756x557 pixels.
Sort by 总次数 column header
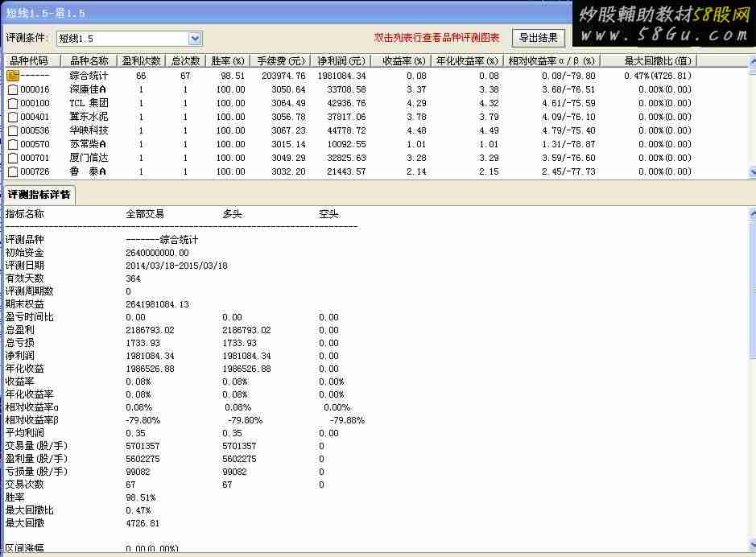[186, 60]
